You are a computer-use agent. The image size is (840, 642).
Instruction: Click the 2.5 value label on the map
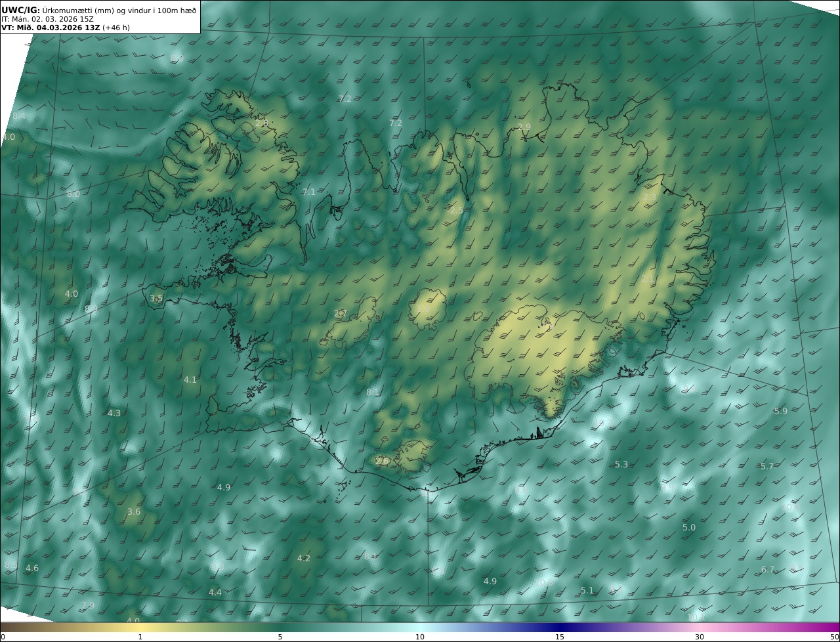(456, 210)
